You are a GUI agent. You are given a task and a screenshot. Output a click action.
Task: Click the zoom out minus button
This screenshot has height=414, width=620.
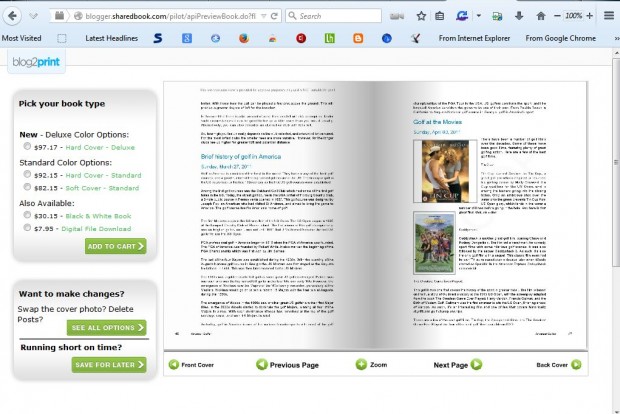point(558,16)
